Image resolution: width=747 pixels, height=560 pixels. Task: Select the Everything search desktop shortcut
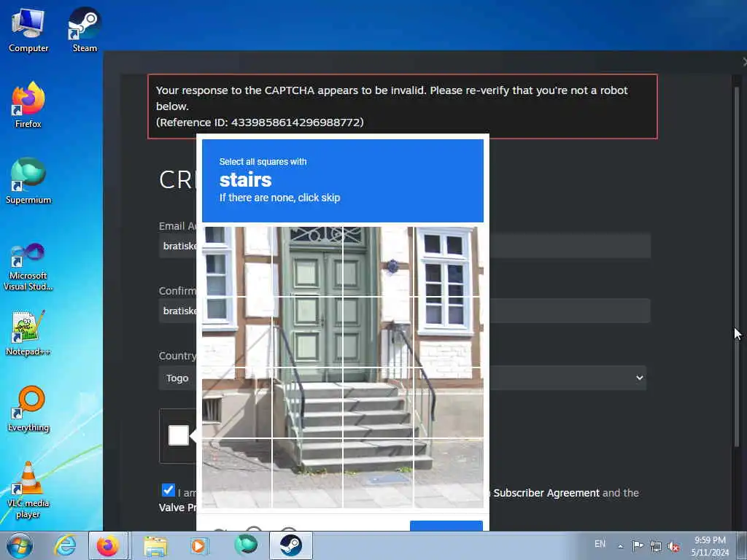coord(28,408)
